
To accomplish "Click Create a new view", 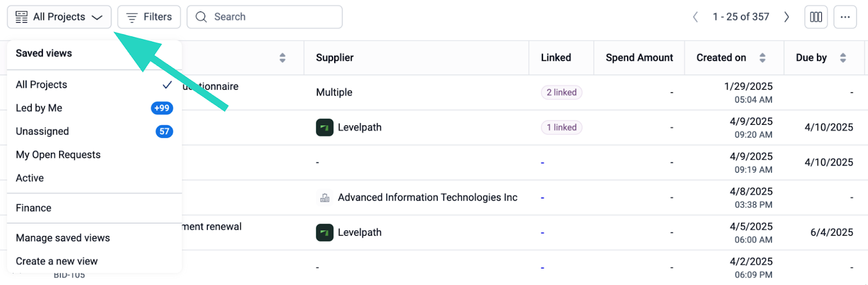I will [x=57, y=261].
